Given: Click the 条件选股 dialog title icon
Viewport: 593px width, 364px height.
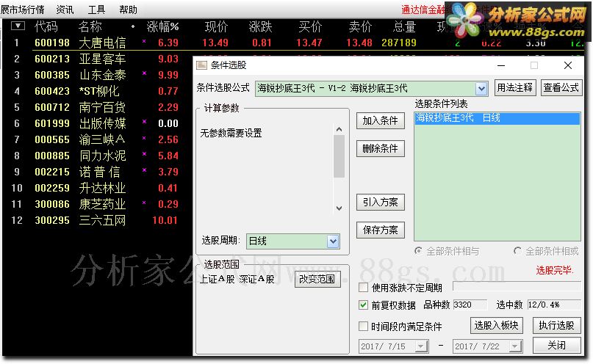Looking at the screenshot, I should (x=201, y=65).
